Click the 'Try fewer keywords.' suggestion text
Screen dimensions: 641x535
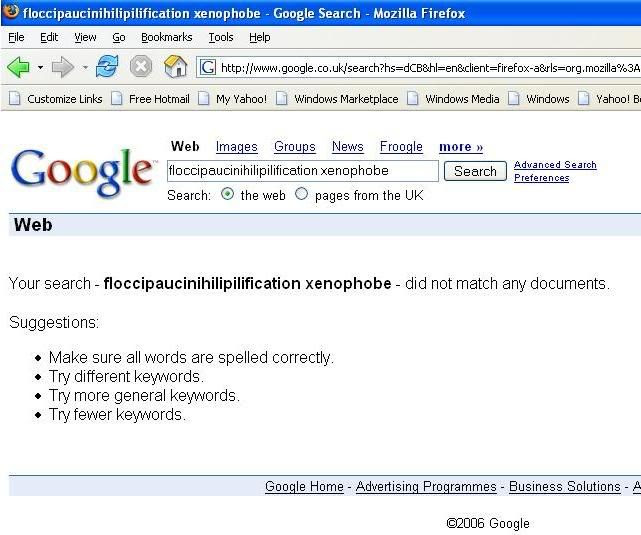tap(117, 414)
